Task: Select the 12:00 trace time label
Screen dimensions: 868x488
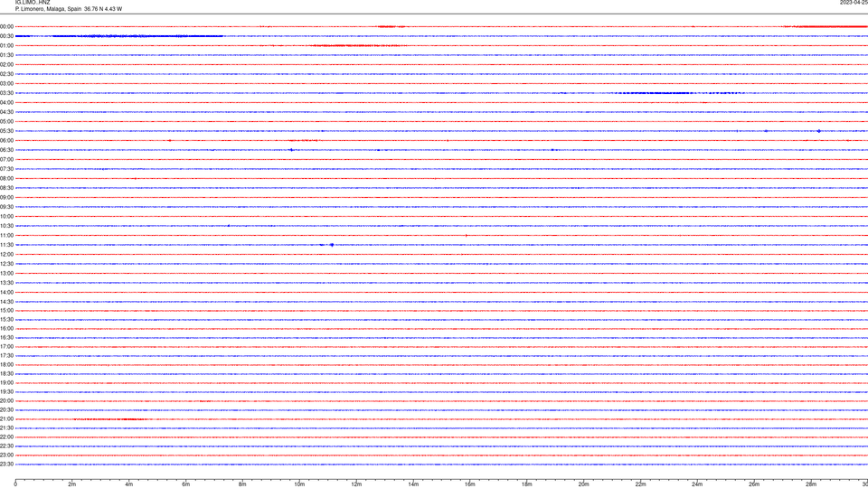Action: [x=6, y=255]
